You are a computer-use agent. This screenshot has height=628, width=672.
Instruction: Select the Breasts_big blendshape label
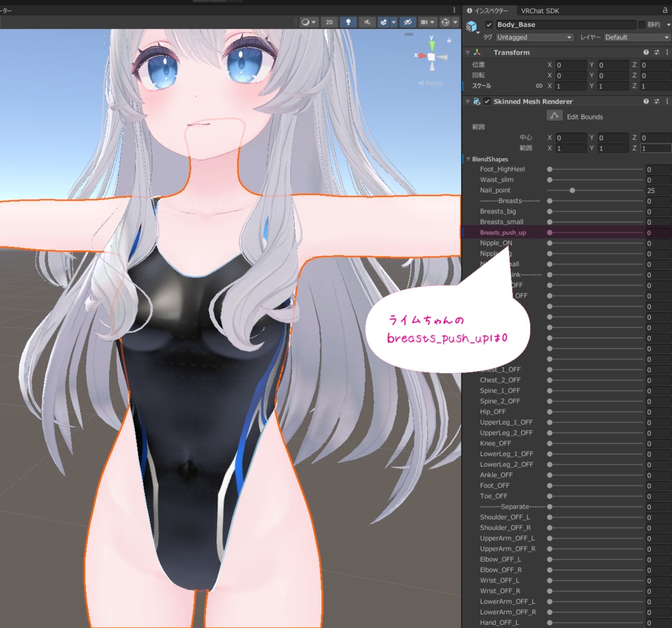[x=498, y=211]
